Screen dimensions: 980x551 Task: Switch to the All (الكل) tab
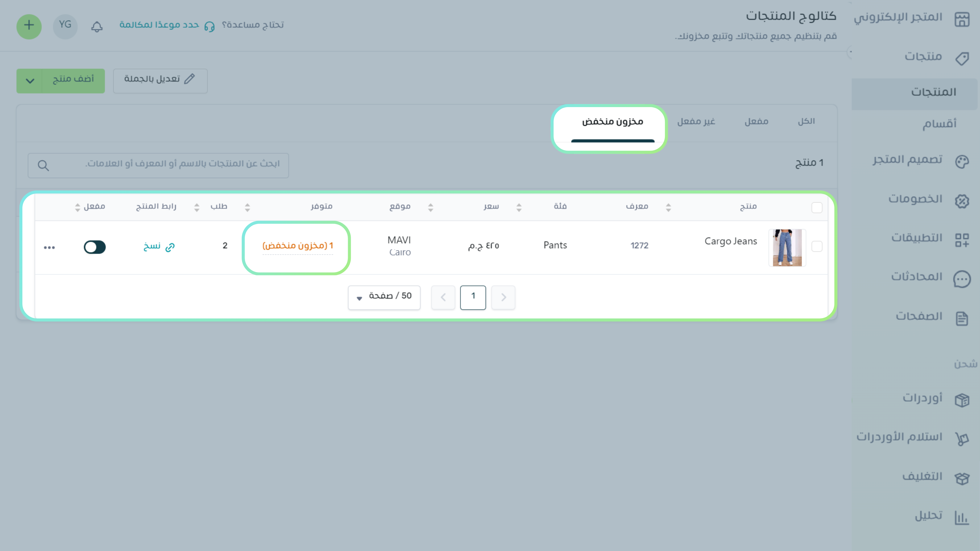(x=806, y=122)
